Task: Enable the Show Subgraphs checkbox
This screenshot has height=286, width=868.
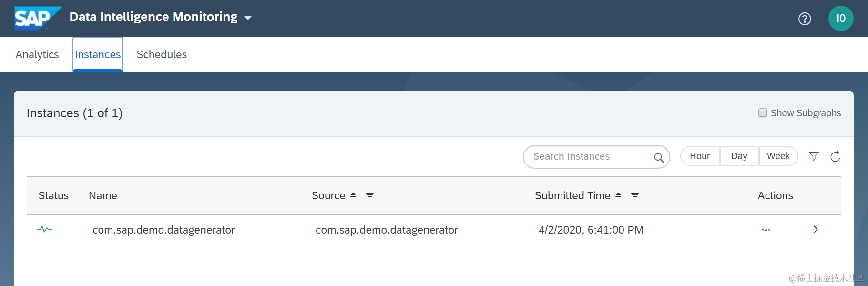Action: click(x=763, y=112)
